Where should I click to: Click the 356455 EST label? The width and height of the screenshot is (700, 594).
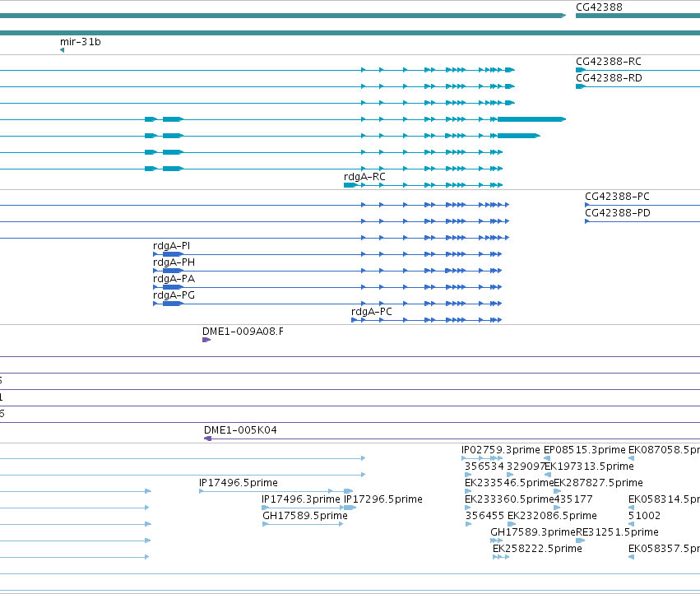pyautogui.click(x=484, y=516)
